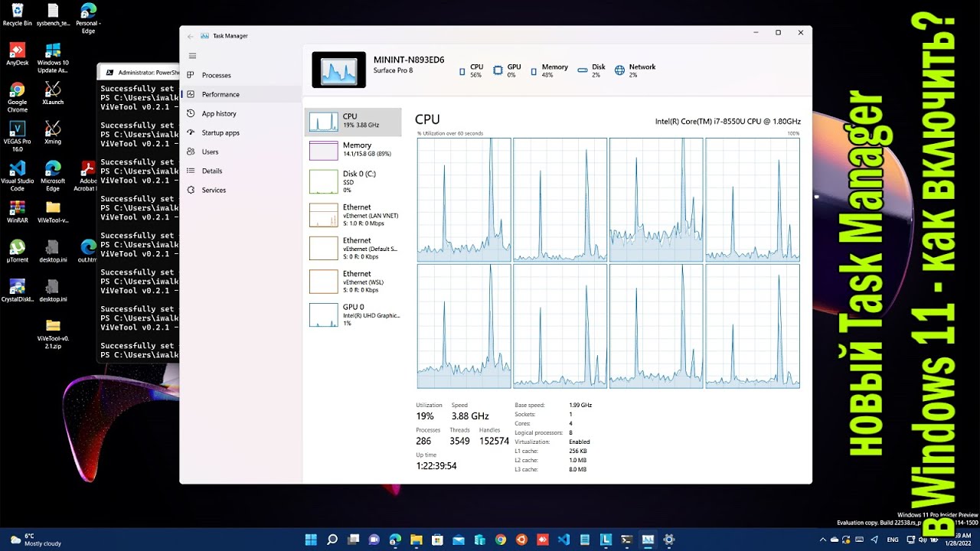
Task: Select Ethernet vEthernet (WSL) entry
Action: click(353, 281)
